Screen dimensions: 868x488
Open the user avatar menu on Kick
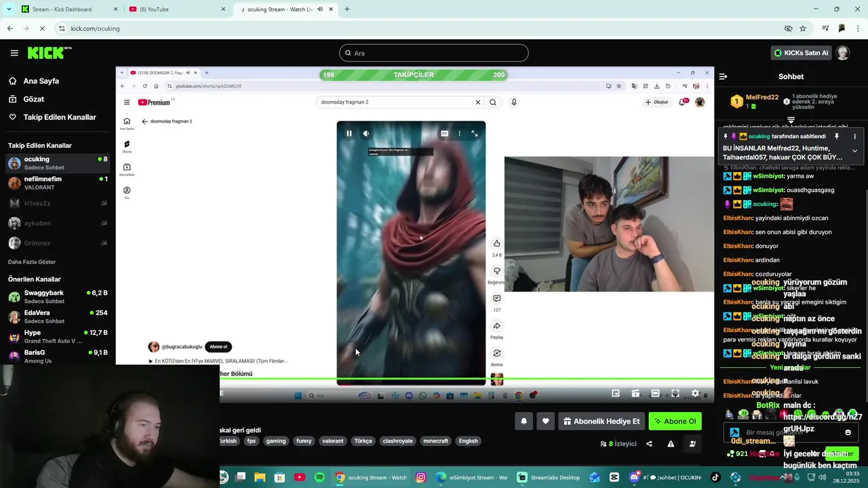pos(843,53)
